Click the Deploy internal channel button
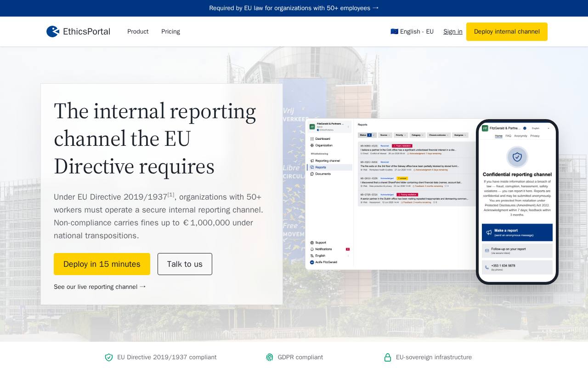 (507, 32)
